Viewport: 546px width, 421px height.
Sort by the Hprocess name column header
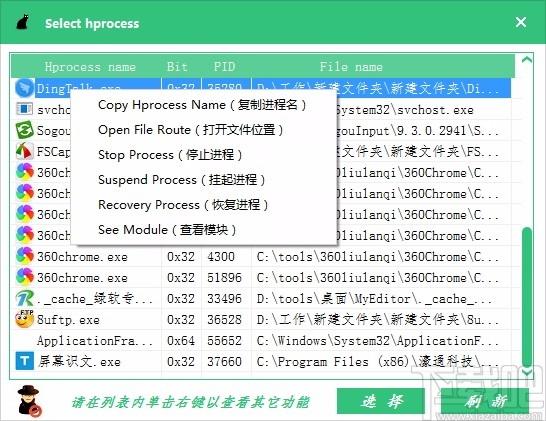[90, 67]
